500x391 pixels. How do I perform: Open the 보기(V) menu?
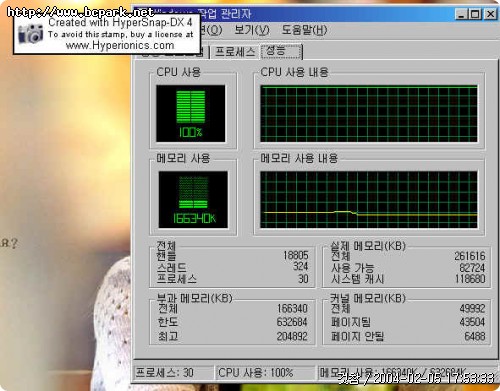[252, 30]
